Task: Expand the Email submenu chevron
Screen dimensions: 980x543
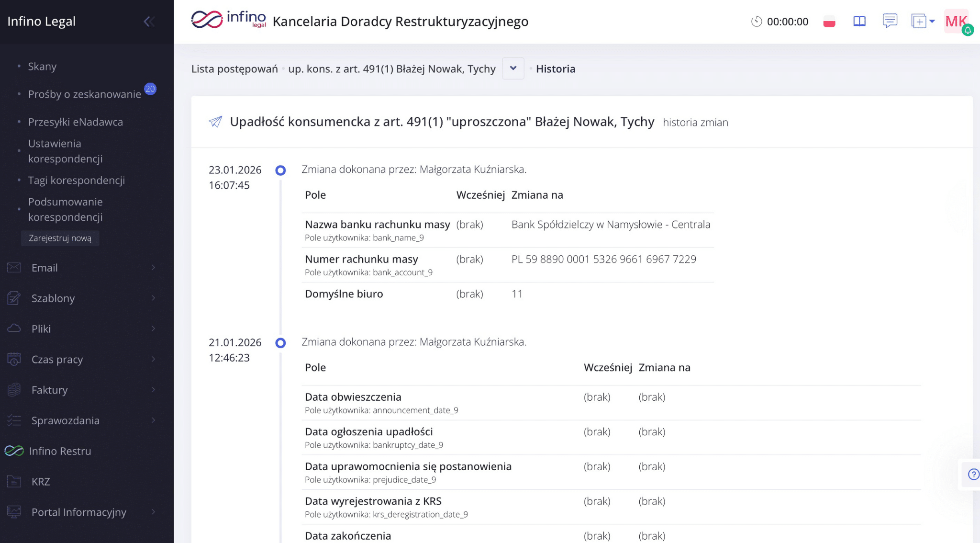Action: 153,268
